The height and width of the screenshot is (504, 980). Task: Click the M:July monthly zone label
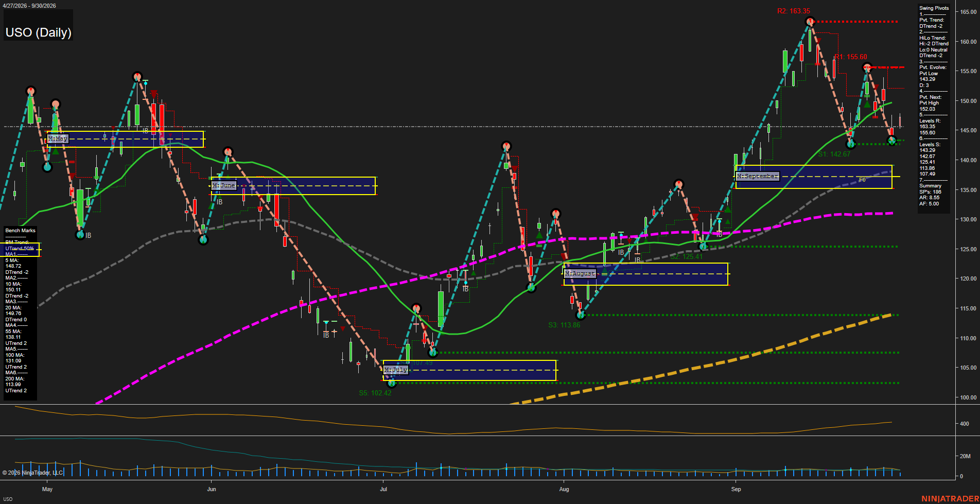pos(396,370)
